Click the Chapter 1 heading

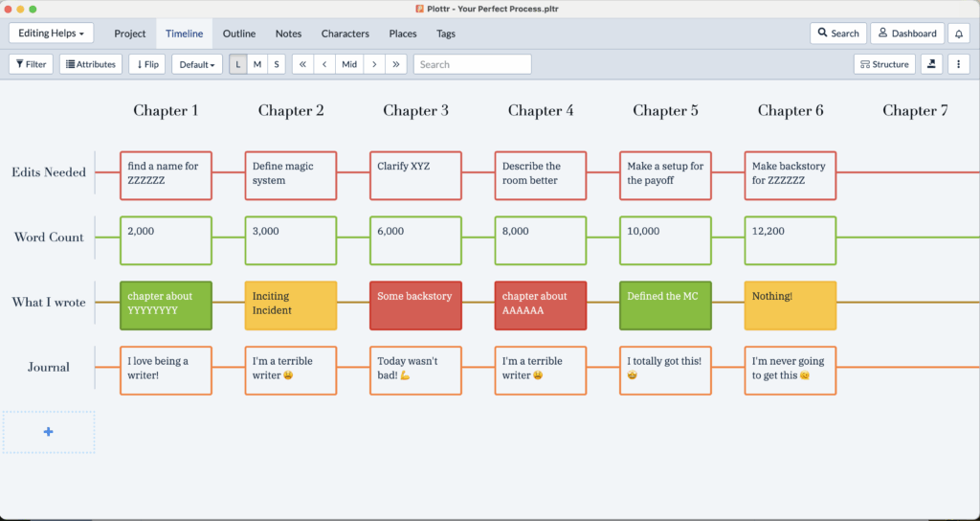[x=166, y=111]
